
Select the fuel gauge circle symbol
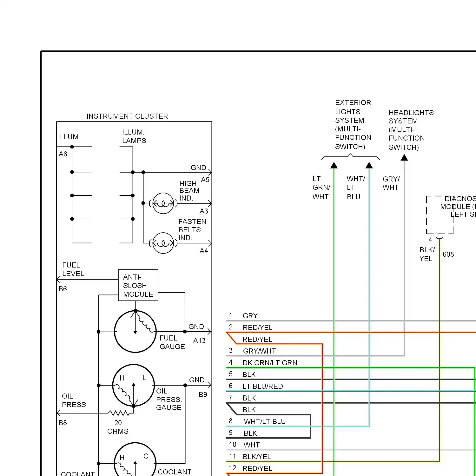135,331
